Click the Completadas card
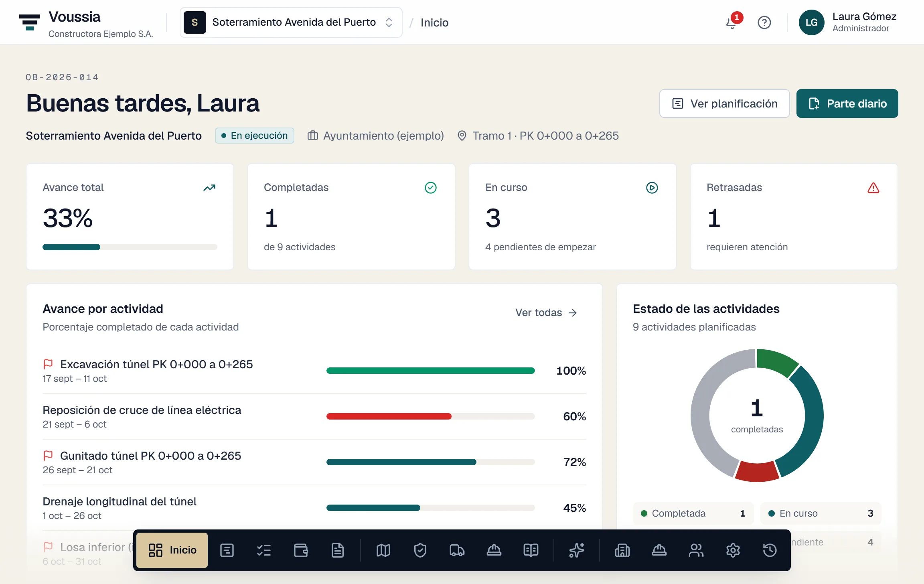Image resolution: width=924 pixels, height=584 pixels. (x=351, y=217)
